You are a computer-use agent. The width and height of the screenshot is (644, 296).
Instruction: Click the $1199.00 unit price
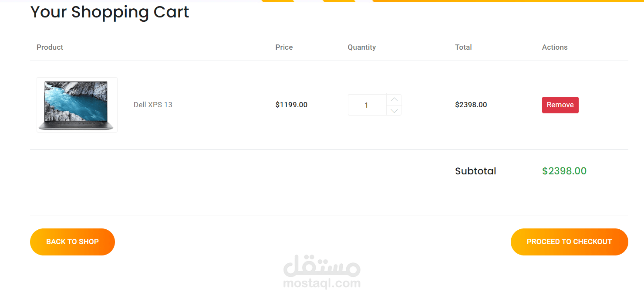coord(291,105)
